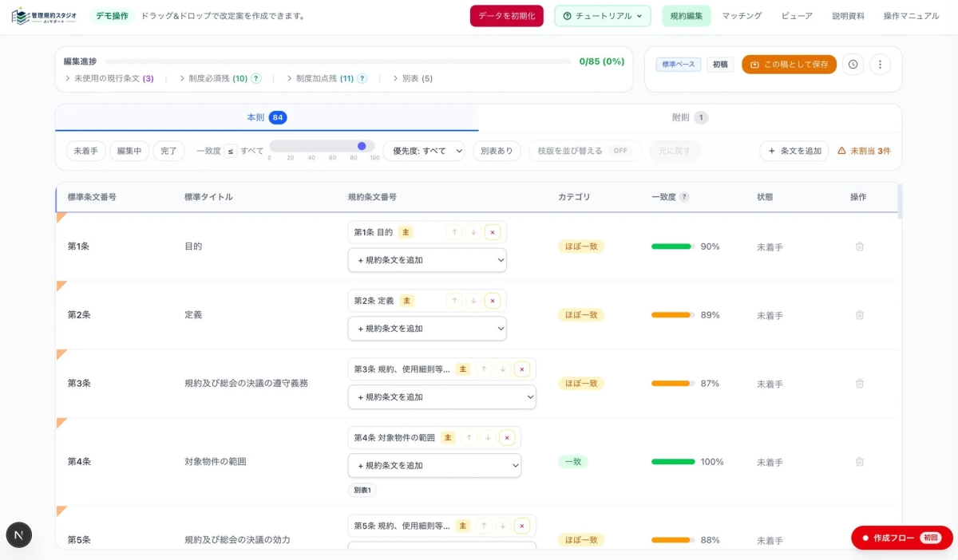This screenshot has width=958, height=560.
Task: Switch to the 附則 tab
Action: point(690,117)
